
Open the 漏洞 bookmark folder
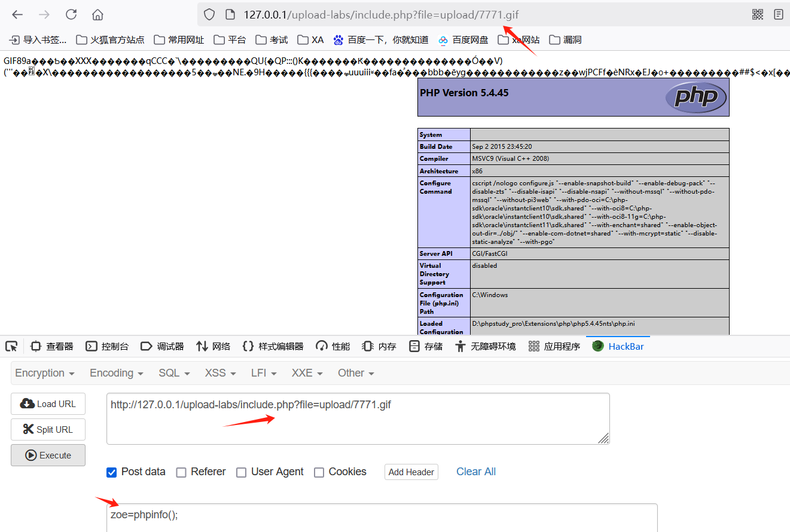tap(565, 40)
